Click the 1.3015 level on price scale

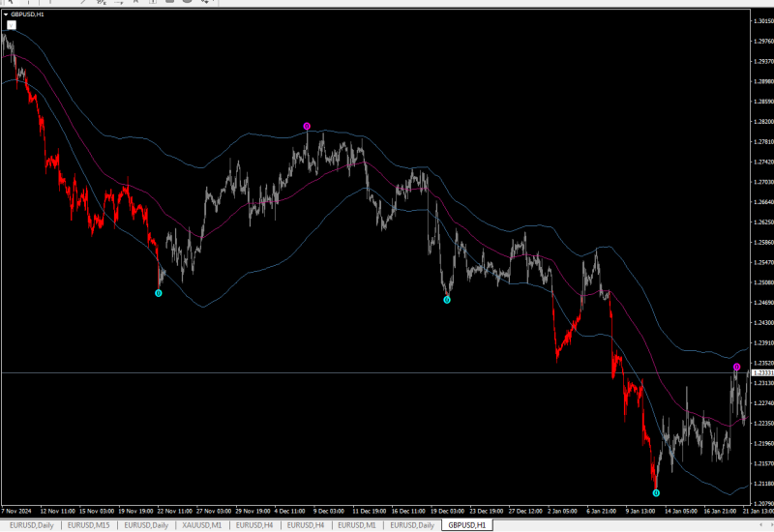(x=763, y=20)
